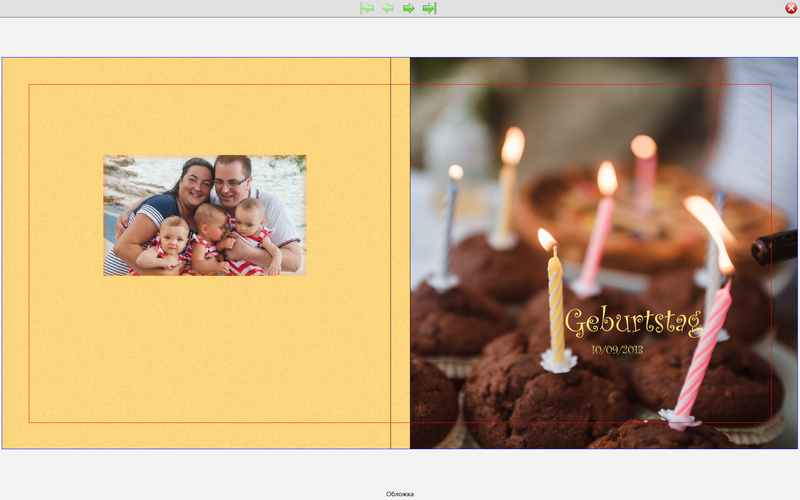800x500 pixels.
Task: Click the dark lighter at right edge
Action: coord(775,247)
